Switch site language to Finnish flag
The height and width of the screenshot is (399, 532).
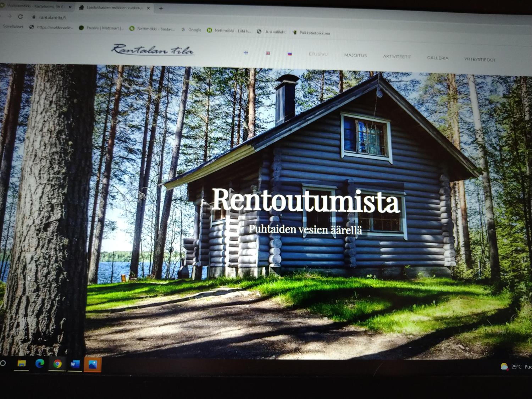pyautogui.click(x=246, y=53)
